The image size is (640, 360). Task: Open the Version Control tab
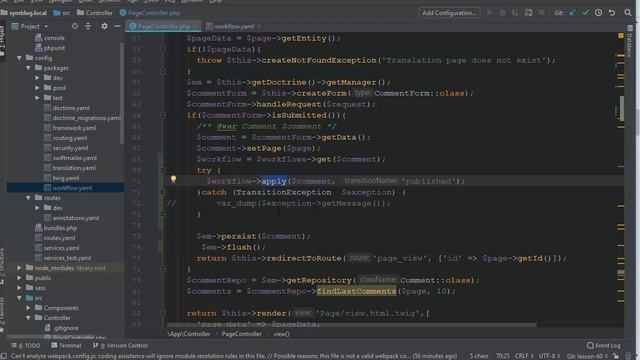point(120,345)
